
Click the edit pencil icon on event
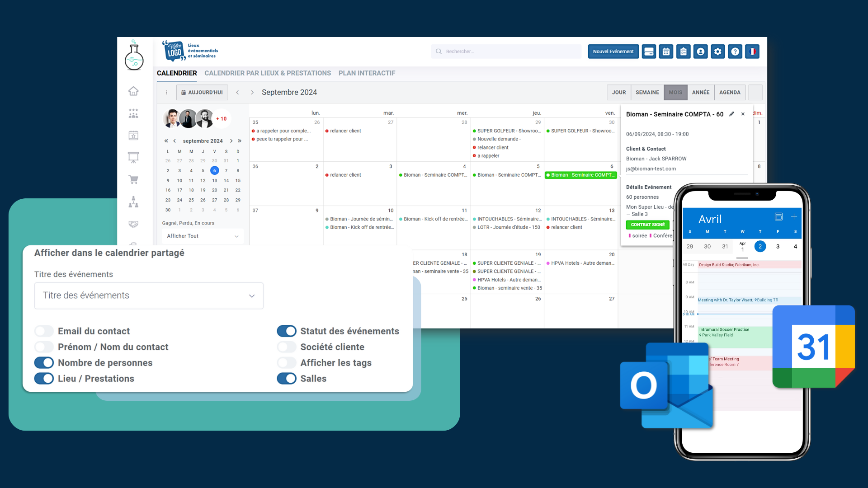(732, 114)
